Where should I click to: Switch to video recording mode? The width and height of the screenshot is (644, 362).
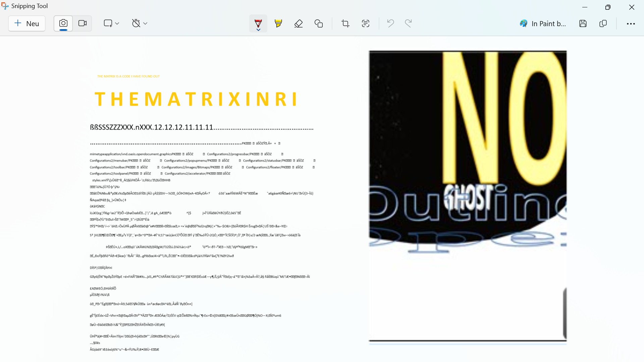pos(83,23)
